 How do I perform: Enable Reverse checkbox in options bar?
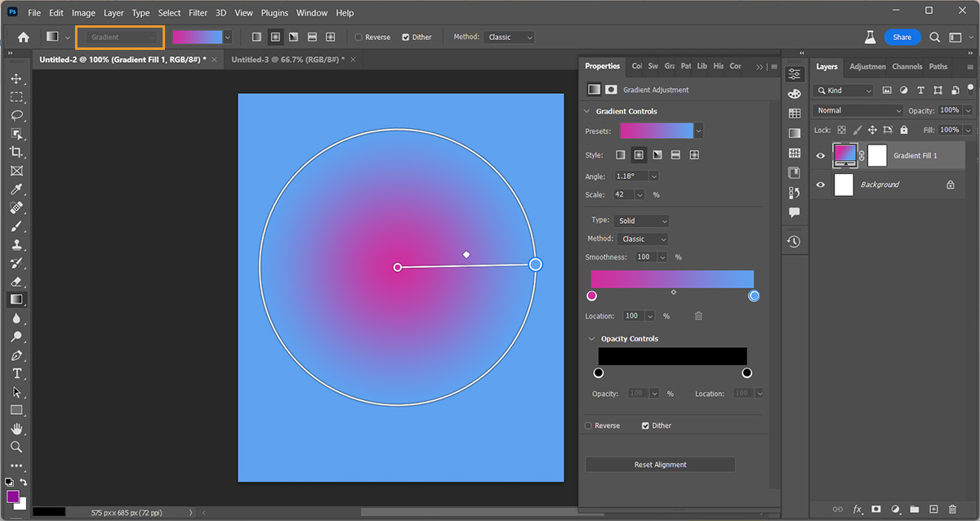pyautogui.click(x=359, y=38)
